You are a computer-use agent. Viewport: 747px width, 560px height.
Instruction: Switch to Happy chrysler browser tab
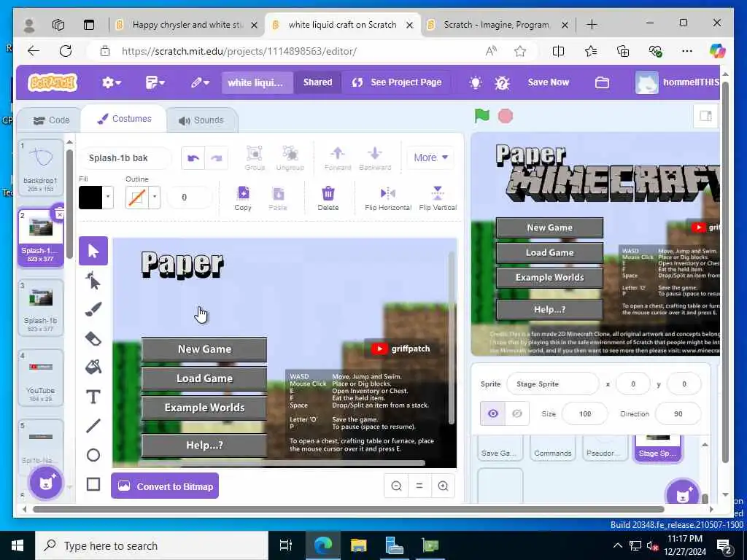coord(187,24)
